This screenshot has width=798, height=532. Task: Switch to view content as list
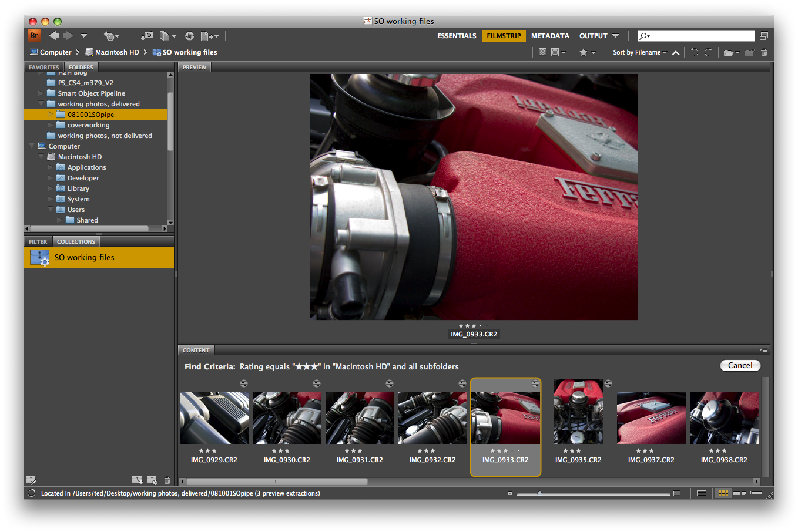[x=756, y=493]
